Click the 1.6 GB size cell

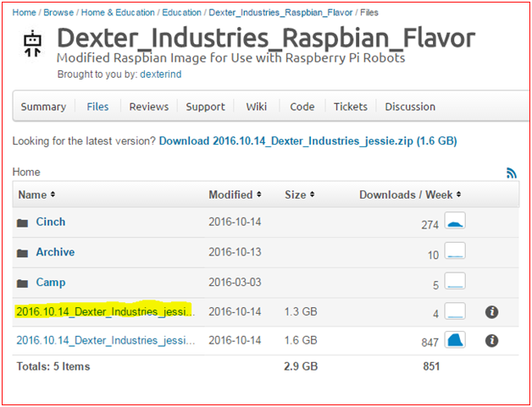tap(301, 341)
